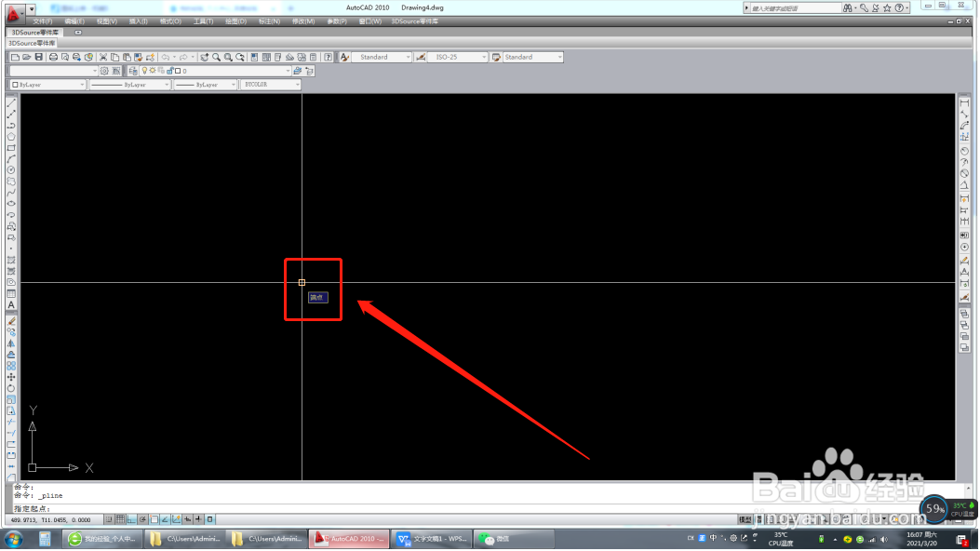The height and width of the screenshot is (551, 980).
Task: Open the first ByLayer linetype dropdown
Action: [x=130, y=85]
